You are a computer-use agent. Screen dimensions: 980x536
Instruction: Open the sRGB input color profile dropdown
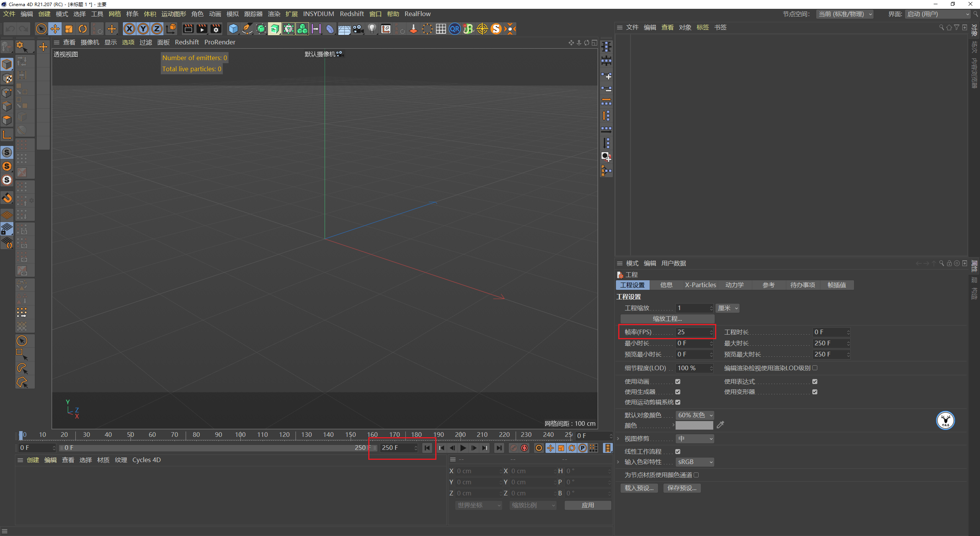[694, 462]
